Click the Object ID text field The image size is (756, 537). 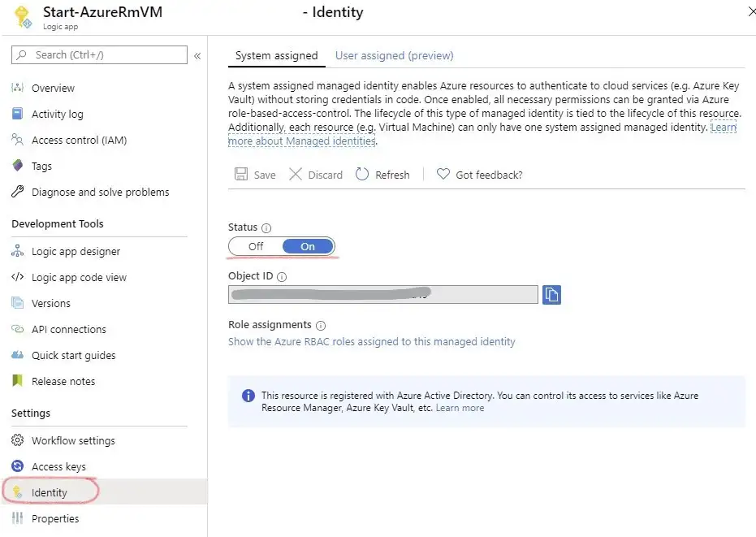382,294
